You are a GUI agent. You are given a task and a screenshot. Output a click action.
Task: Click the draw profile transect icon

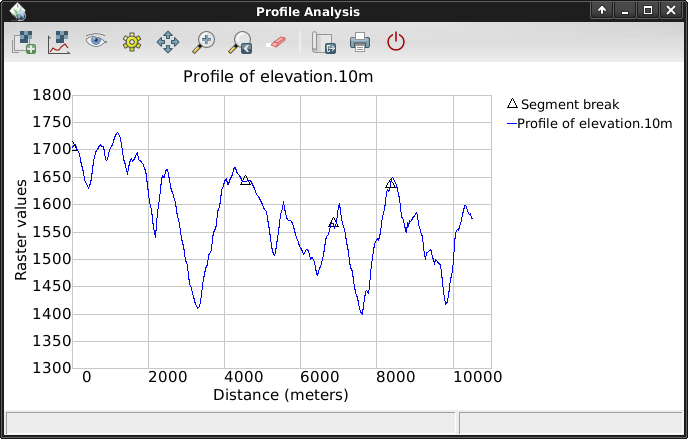(x=59, y=42)
